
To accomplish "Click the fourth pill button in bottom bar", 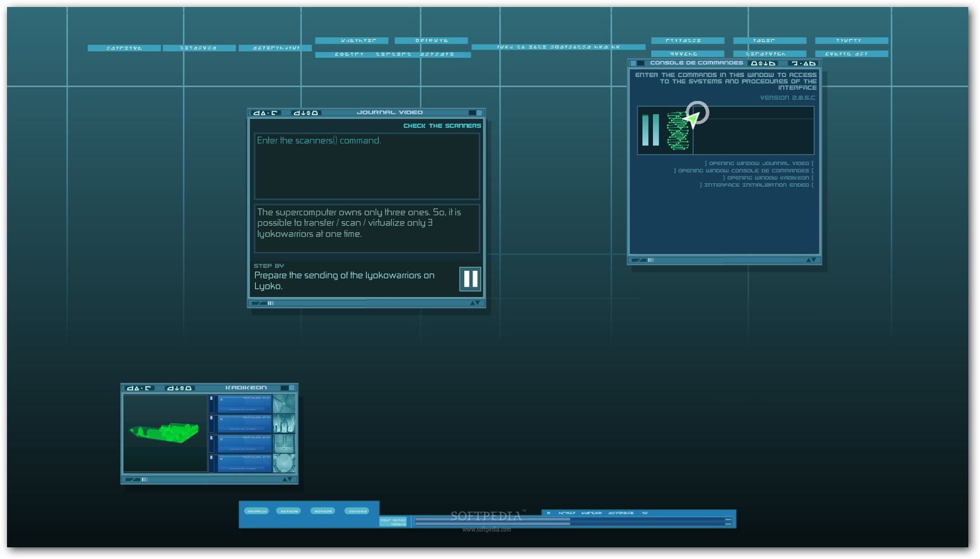I will (356, 511).
